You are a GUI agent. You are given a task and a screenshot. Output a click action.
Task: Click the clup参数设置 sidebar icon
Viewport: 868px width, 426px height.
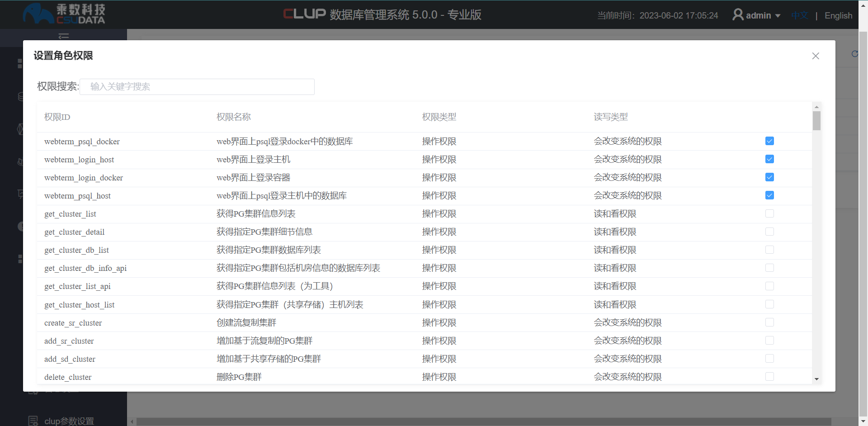pyautogui.click(x=33, y=420)
